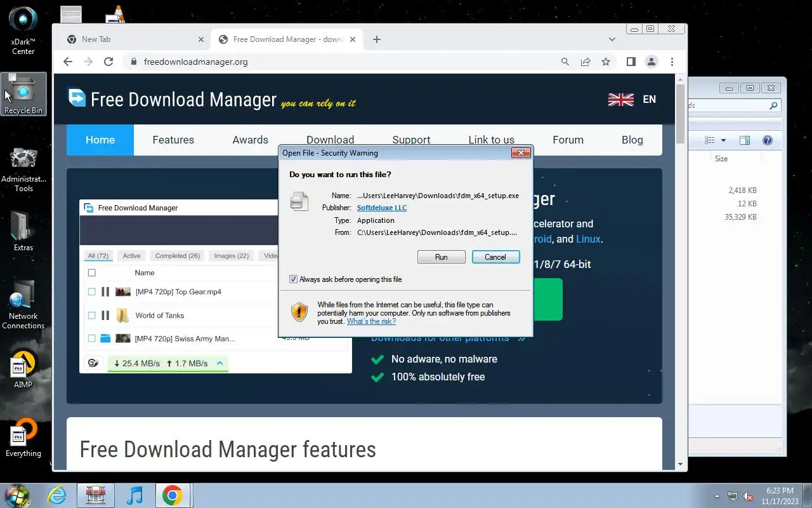This screenshot has height=508, width=812.
Task: Open the WinRAR taskbar icon
Action: (x=96, y=495)
